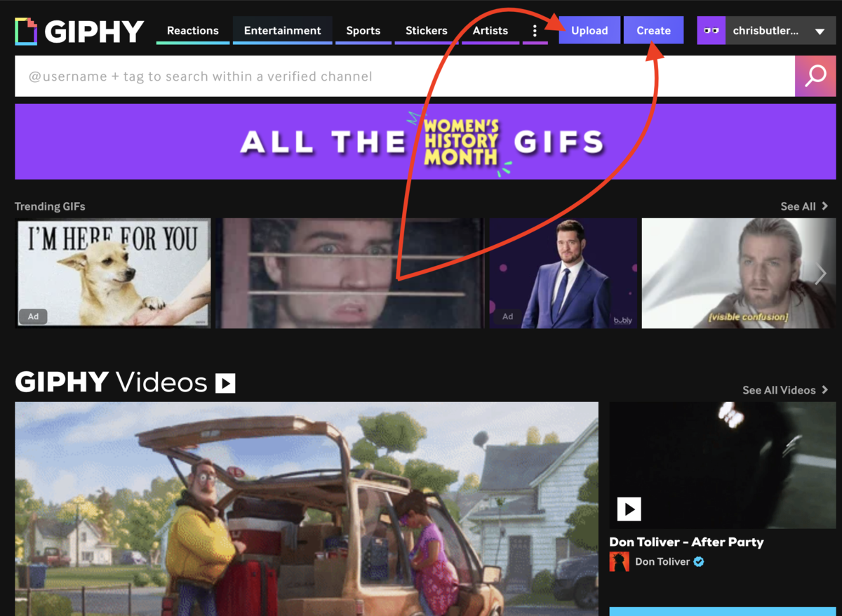The width and height of the screenshot is (842, 616).
Task: Click the search input field
Action: 404,76
